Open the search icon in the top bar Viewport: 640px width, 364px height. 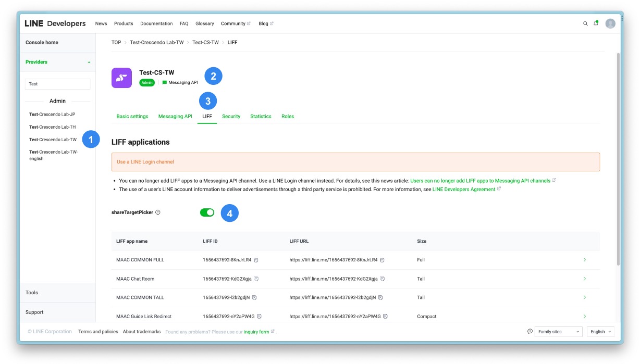pos(585,23)
